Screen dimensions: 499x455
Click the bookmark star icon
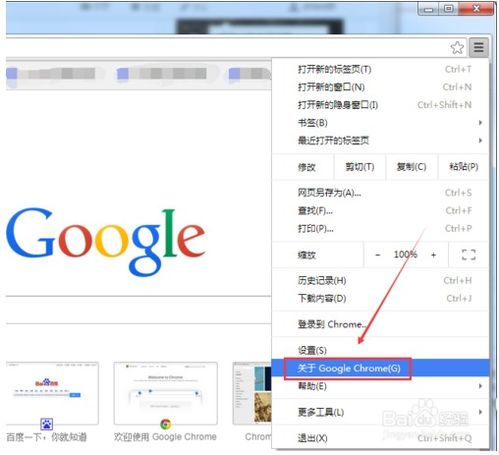click(457, 48)
